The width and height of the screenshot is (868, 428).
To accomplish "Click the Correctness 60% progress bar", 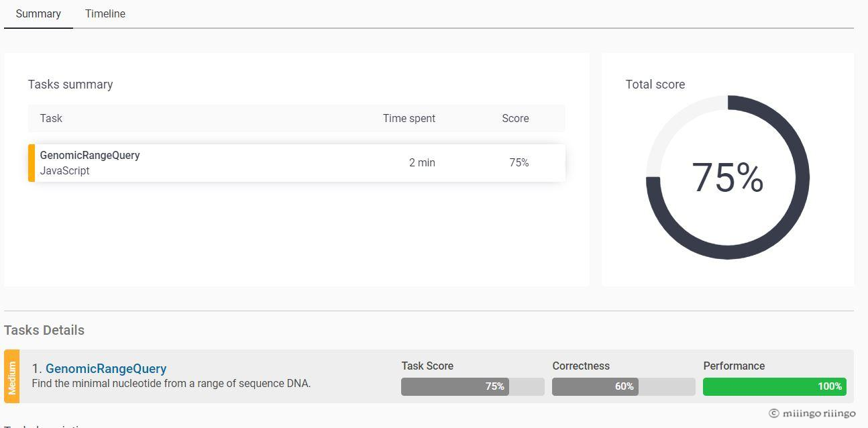I will point(624,386).
